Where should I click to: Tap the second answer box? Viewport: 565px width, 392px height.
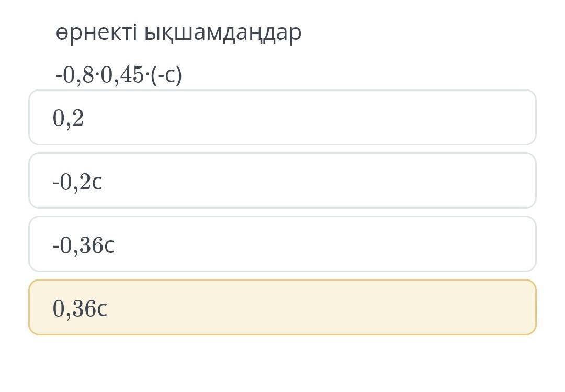point(282,181)
